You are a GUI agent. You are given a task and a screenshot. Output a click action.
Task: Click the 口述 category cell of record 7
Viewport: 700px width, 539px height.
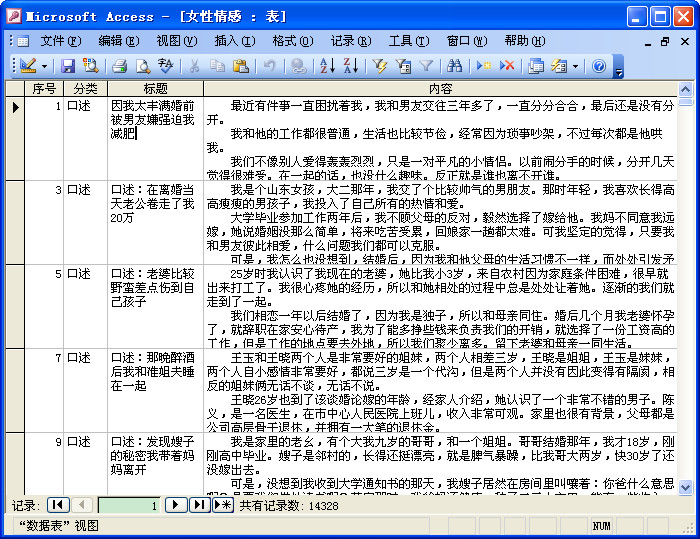click(85, 390)
